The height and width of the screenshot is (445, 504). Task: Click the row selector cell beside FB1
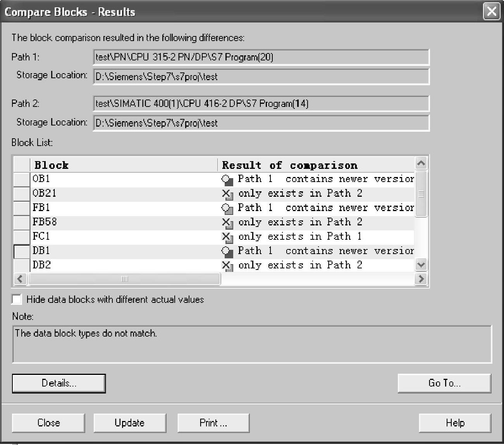pos(22,208)
